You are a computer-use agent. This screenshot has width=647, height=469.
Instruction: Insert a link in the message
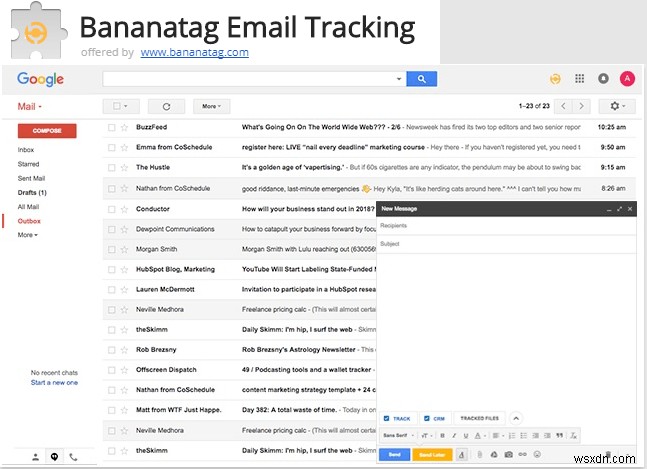tap(522, 455)
